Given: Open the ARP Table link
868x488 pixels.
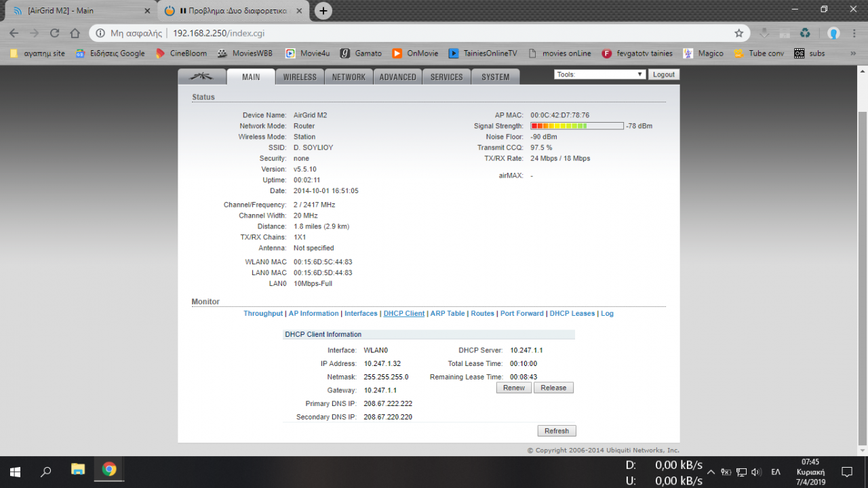Looking at the screenshot, I should coord(448,314).
